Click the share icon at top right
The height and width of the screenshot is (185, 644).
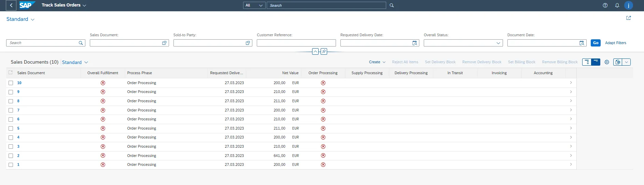pyautogui.click(x=628, y=18)
